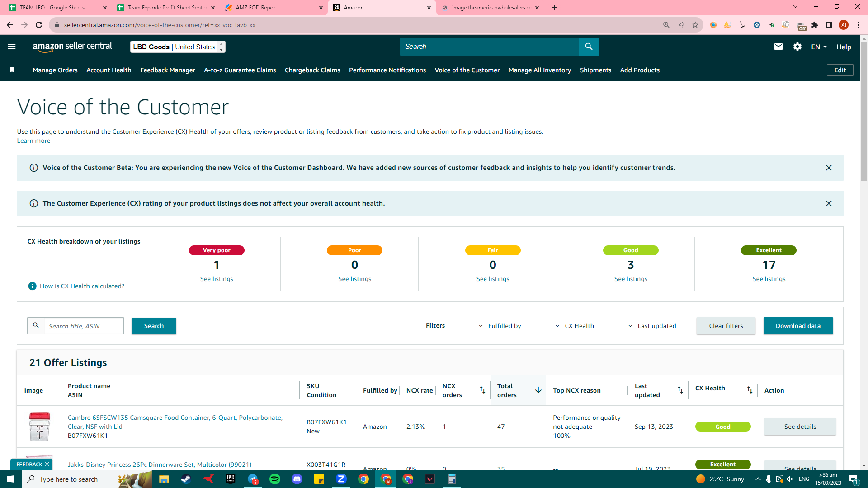
Task: Open the EN language dropdown
Action: tap(819, 47)
